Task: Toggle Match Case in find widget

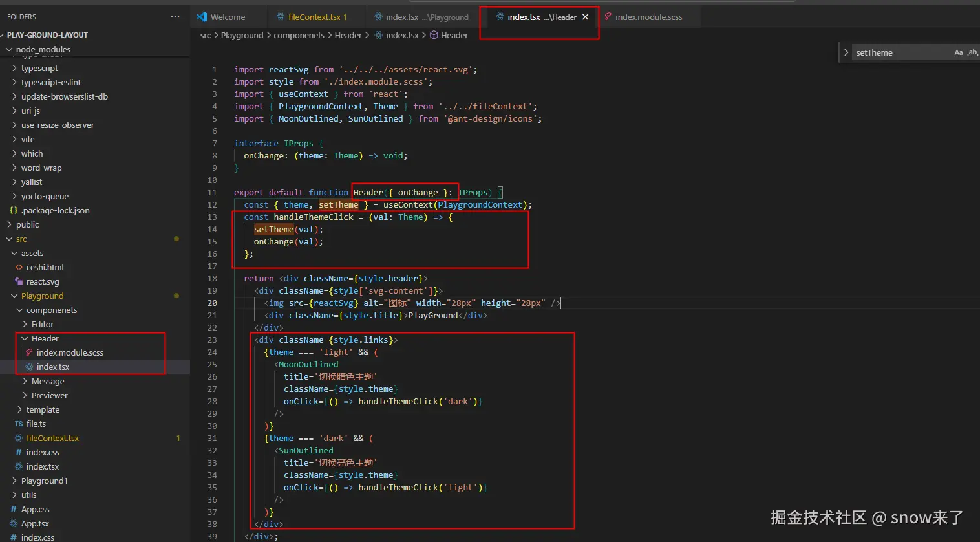Action: pyautogui.click(x=958, y=53)
